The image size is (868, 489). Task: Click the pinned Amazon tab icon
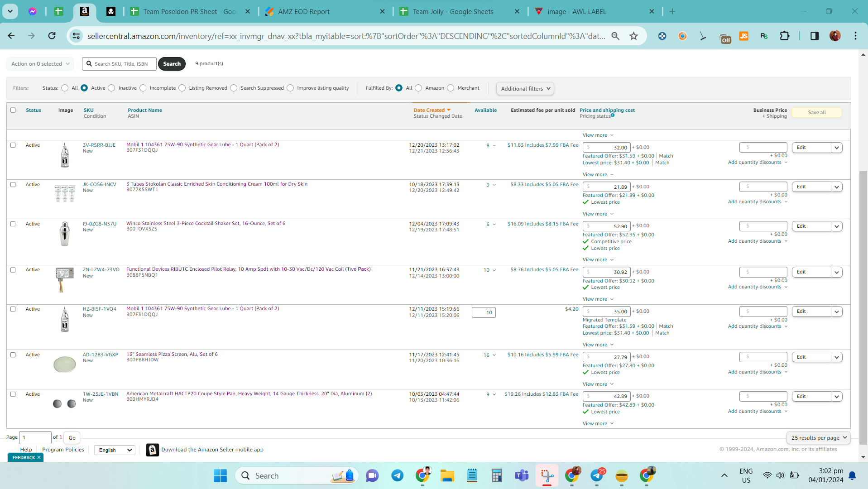pyautogui.click(x=85, y=11)
